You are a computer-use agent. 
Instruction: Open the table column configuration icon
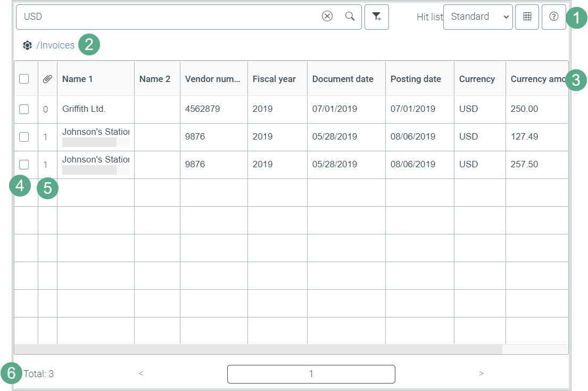click(527, 17)
